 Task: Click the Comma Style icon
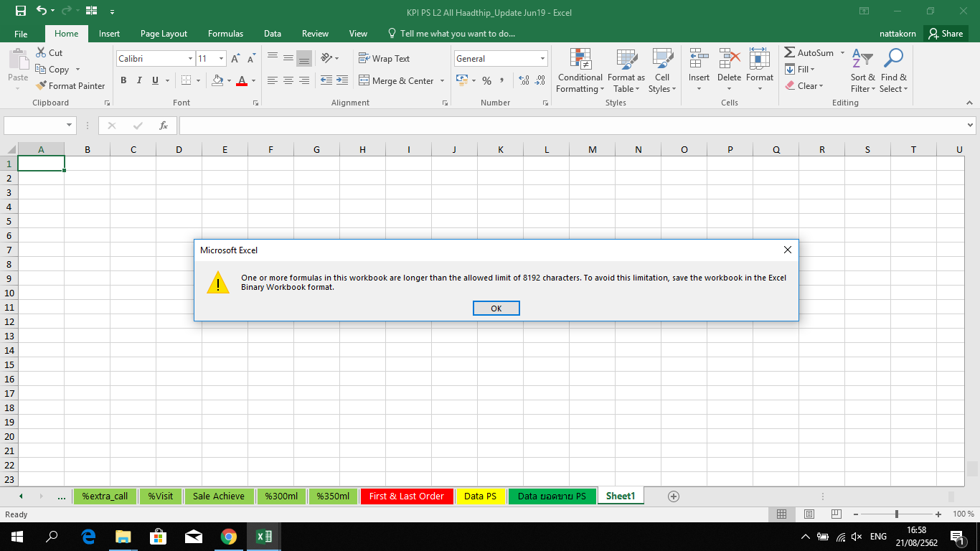(502, 80)
